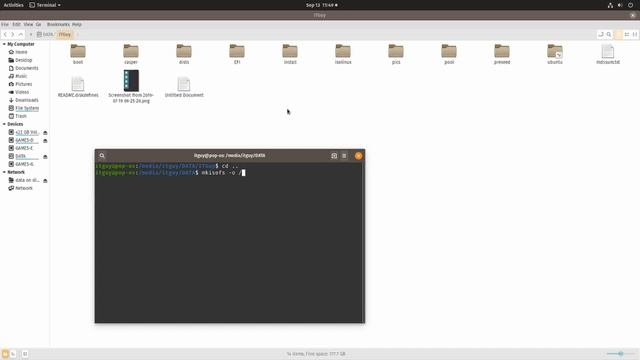Close the terminal window
This screenshot has height=360, width=640.
358,156
